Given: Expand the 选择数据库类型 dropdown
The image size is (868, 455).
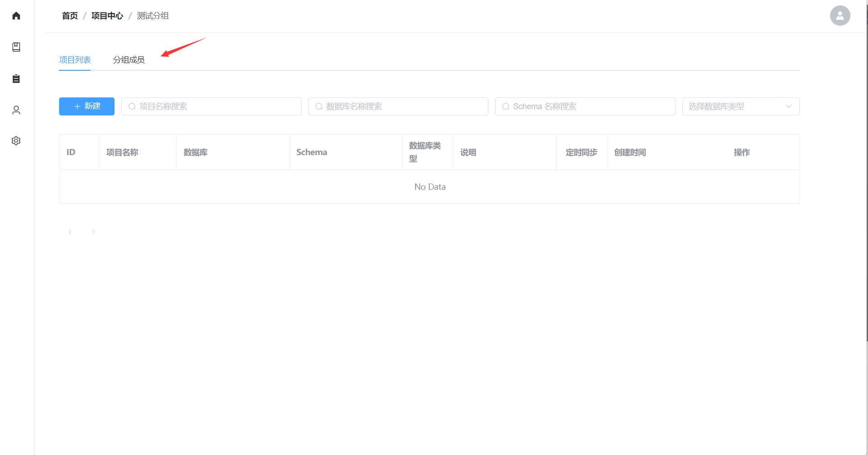Looking at the screenshot, I should tap(740, 106).
